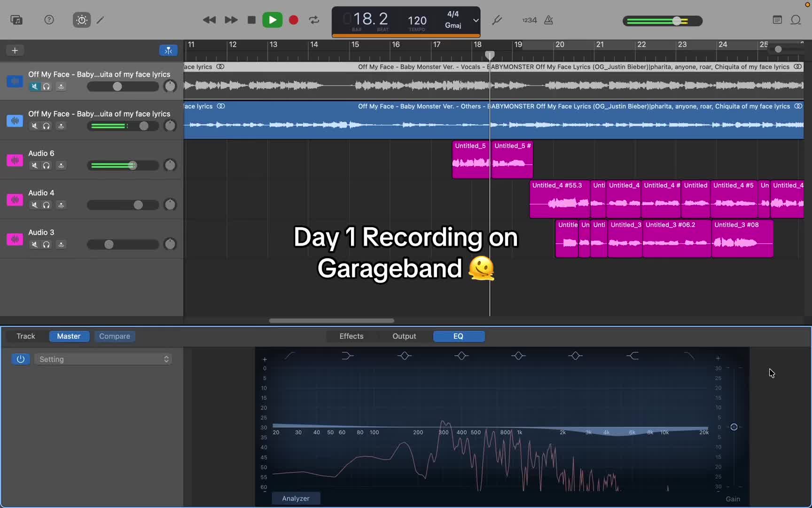Toggle the EQ low-pass filter band icon
The image size is (812, 508).
click(x=689, y=356)
